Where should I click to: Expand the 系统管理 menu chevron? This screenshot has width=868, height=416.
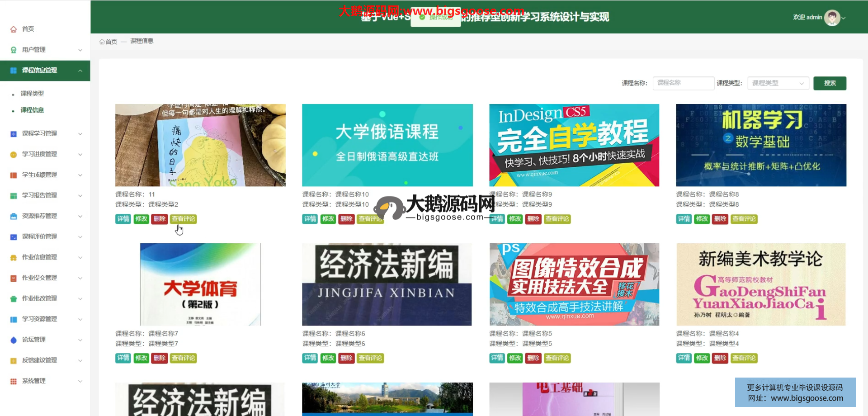pyautogui.click(x=80, y=381)
